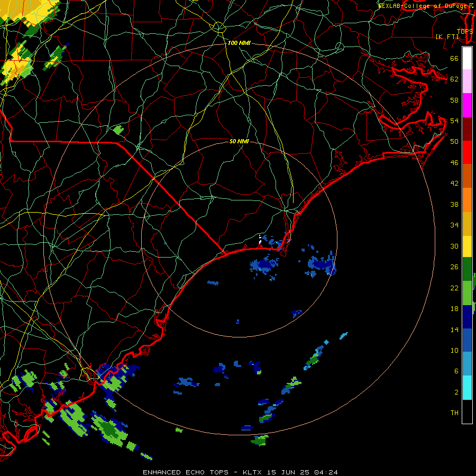Click the cyan 10 kft legend swatch
The width and height of the screenshot is (476, 476).
467,388
